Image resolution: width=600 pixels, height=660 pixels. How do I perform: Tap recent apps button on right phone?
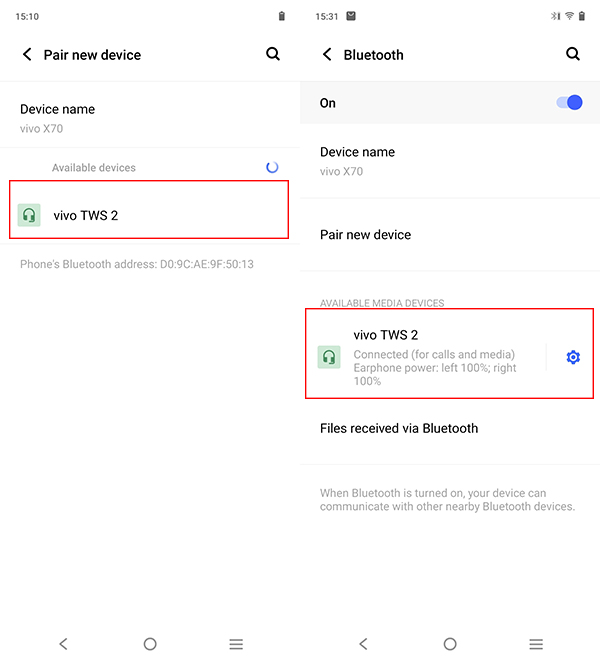pyautogui.click(x=536, y=644)
